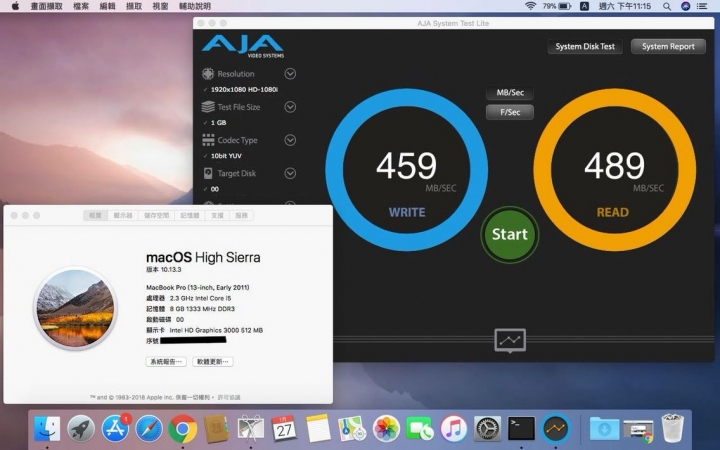
Task: Open the Apple menu
Action: 15,6
